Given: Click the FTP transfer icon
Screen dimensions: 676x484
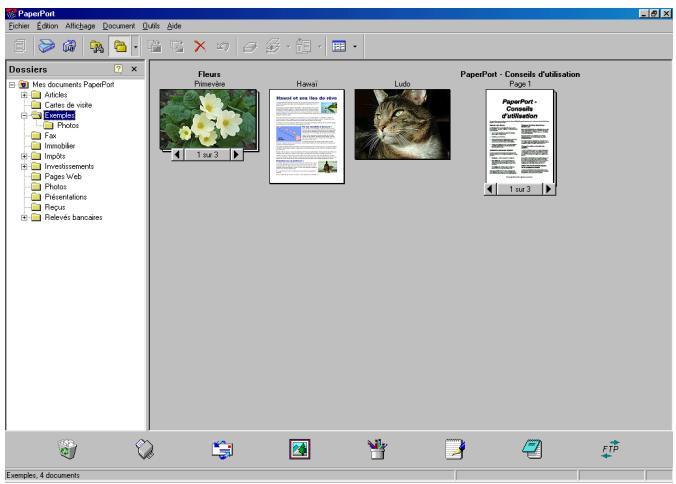Looking at the screenshot, I should pyautogui.click(x=610, y=449).
